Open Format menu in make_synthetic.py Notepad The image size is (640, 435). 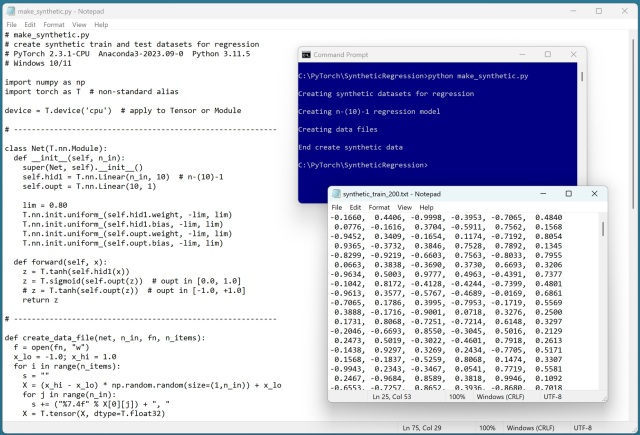(x=54, y=24)
